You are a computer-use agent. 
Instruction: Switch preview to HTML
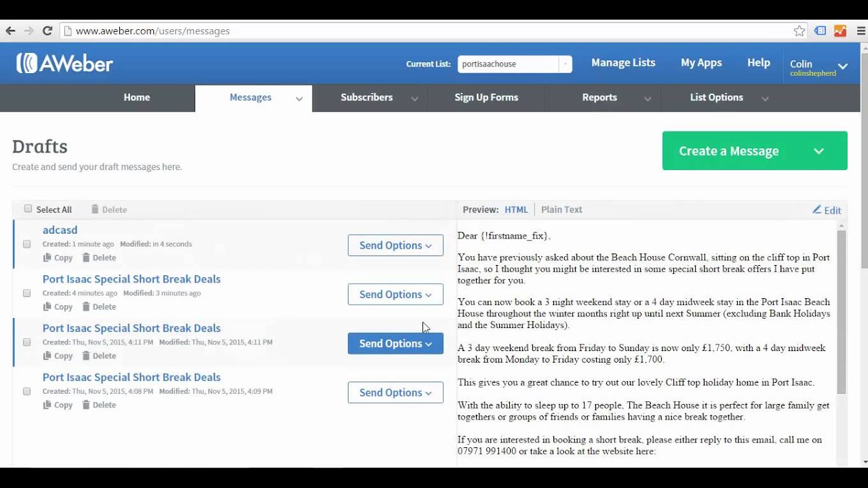tap(516, 209)
